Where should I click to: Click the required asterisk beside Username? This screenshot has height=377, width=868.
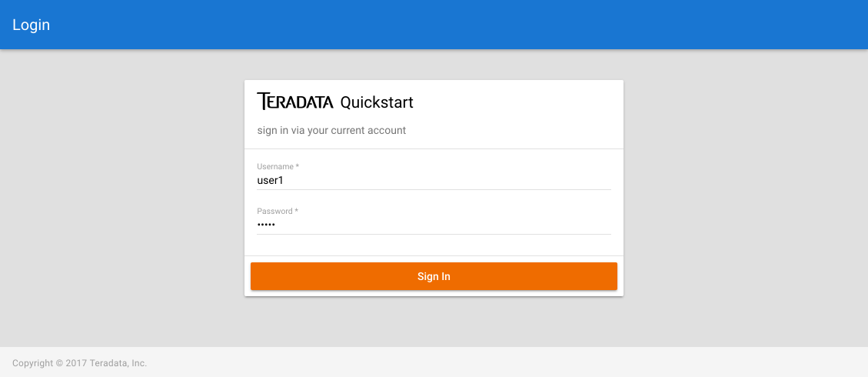pyautogui.click(x=298, y=166)
